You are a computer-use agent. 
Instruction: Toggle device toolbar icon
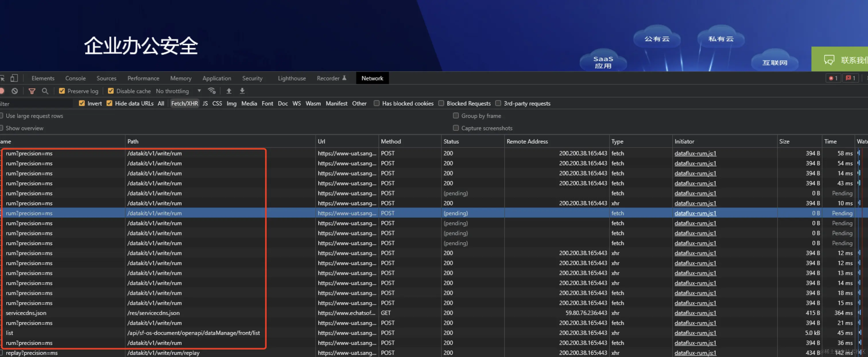pos(14,78)
